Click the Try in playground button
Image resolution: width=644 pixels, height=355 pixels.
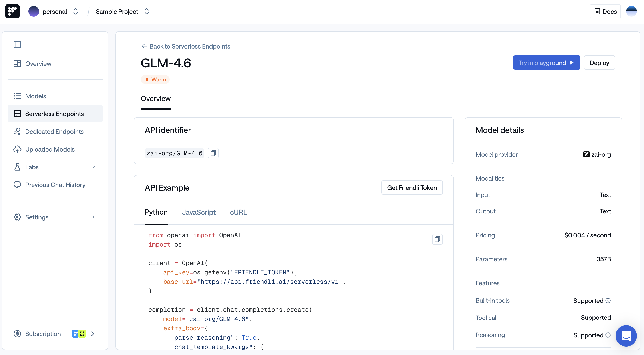pyautogui.click(x=547, y=62)
